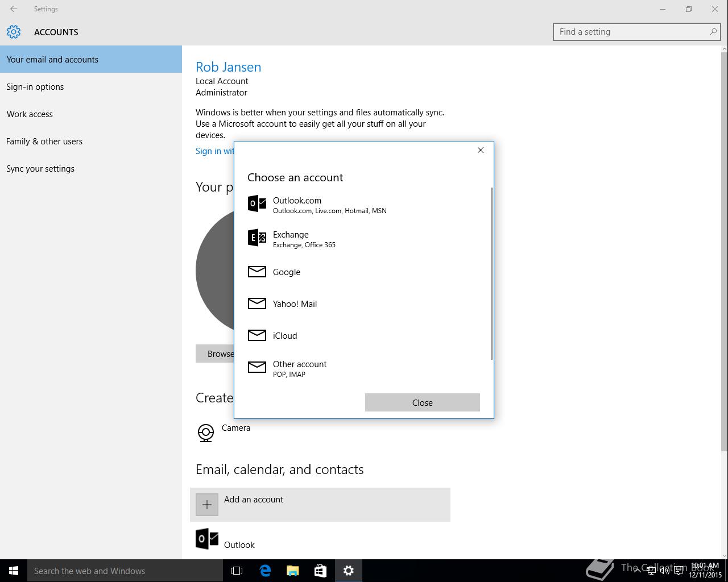Focus the Find a setting search box
Viewport: 728px width, 582px height.
tap(637, 32)
